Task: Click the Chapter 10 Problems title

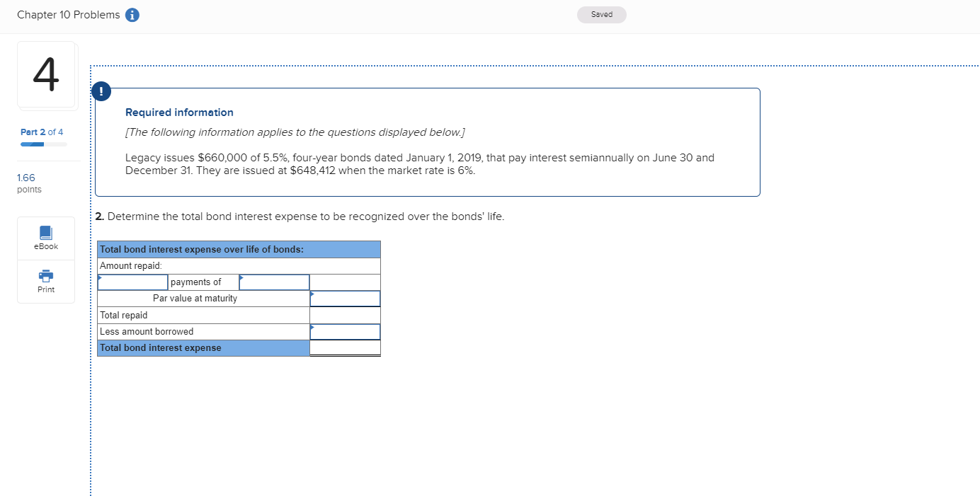Action: click(x=69, y=14)
